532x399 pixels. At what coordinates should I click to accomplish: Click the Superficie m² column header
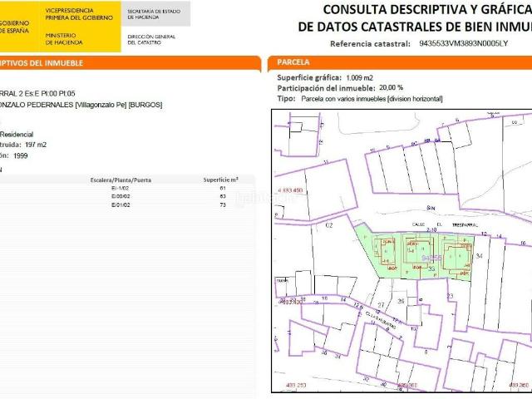(x=220, y=180)
